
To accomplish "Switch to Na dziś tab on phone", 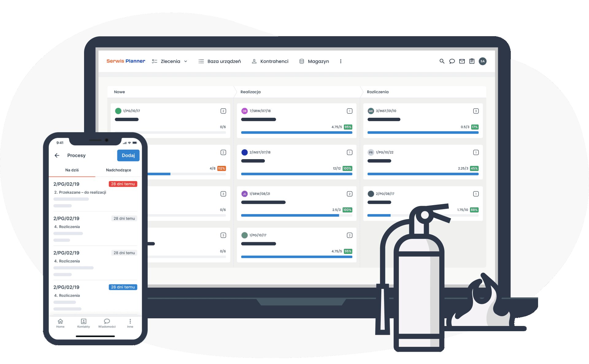I will point(72,170).
